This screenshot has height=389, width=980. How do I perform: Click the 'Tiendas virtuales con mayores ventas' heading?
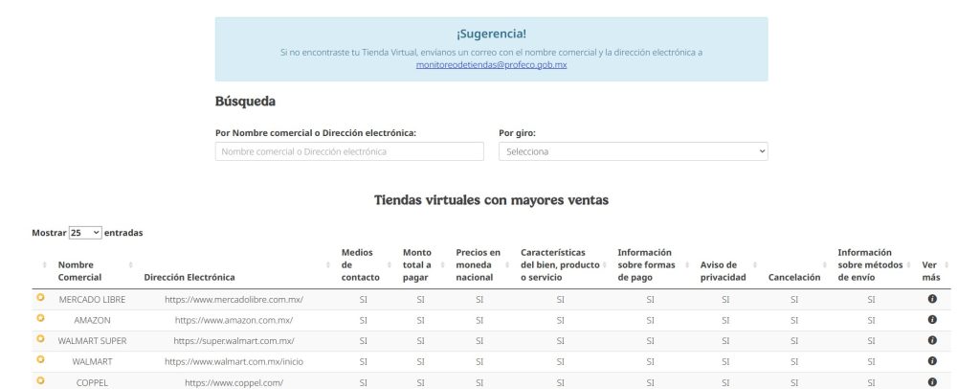click(491, 200)
